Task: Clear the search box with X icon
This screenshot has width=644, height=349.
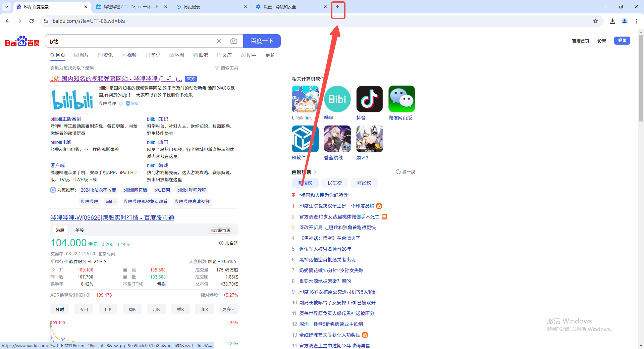Action: tap(219, 41)
